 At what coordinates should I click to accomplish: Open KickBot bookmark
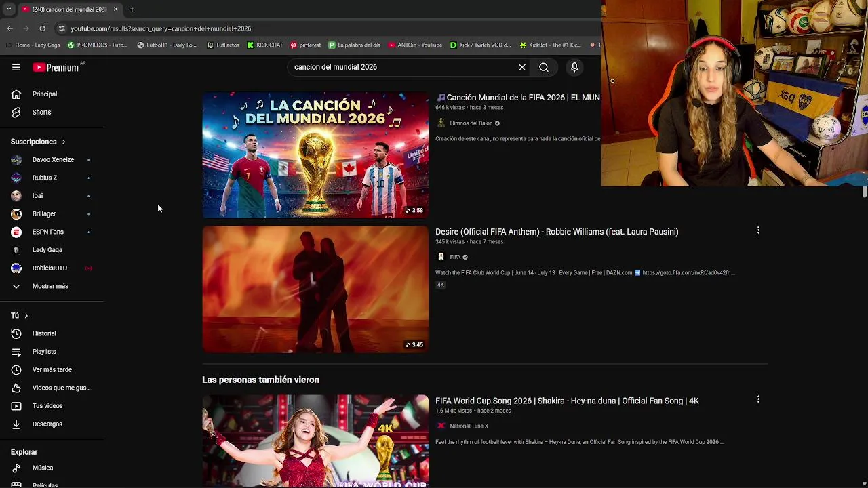point(551,45)
